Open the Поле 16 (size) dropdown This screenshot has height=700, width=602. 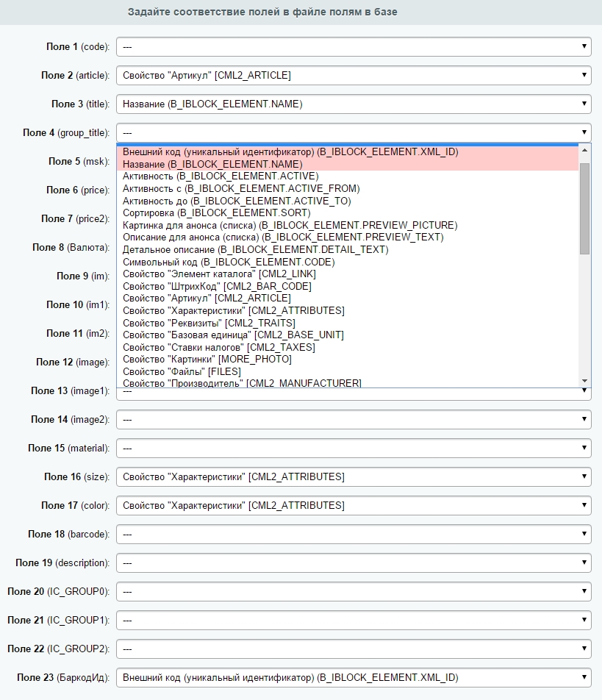[x=353, y=476]
